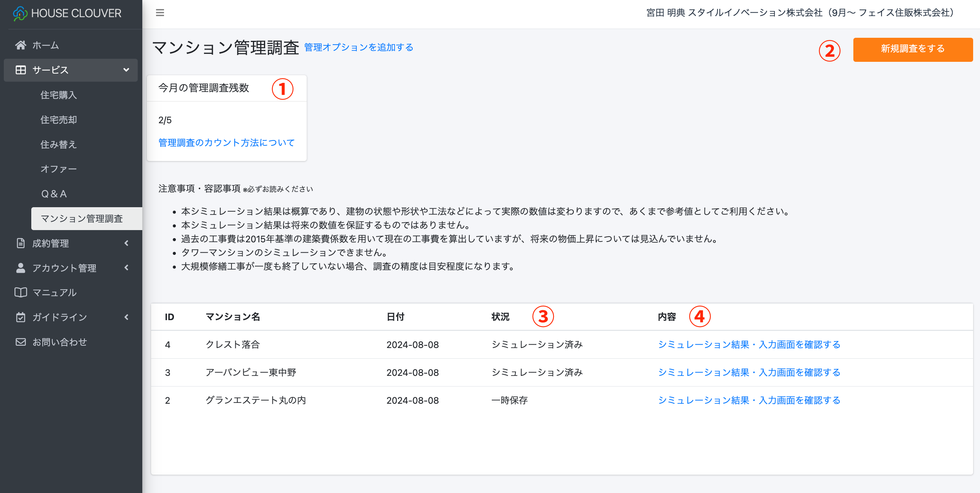The image size is (980, 493).
Task: Expand the アカウント管理 submenu arrow
Action: (126, 268)
